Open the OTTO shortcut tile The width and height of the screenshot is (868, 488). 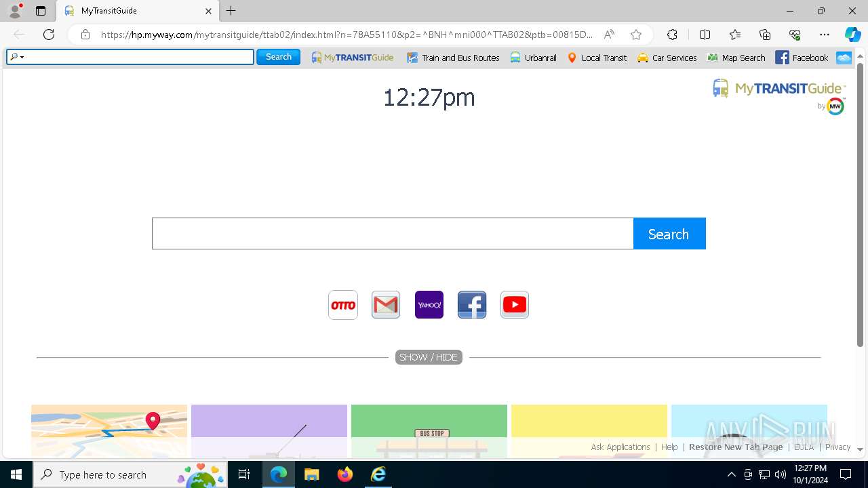pyautogui.click(x=343, y=305)
